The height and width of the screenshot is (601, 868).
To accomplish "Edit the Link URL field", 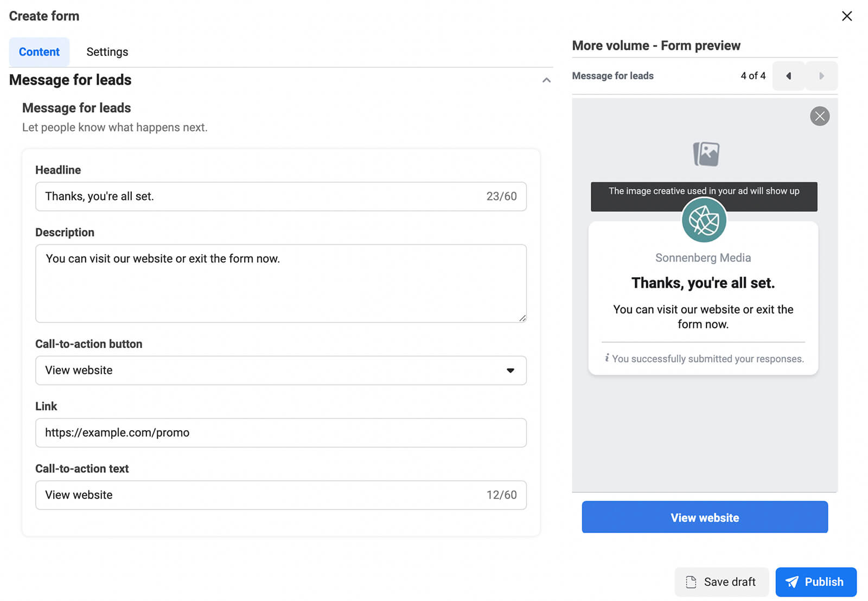I will click(x=281, y=433).
